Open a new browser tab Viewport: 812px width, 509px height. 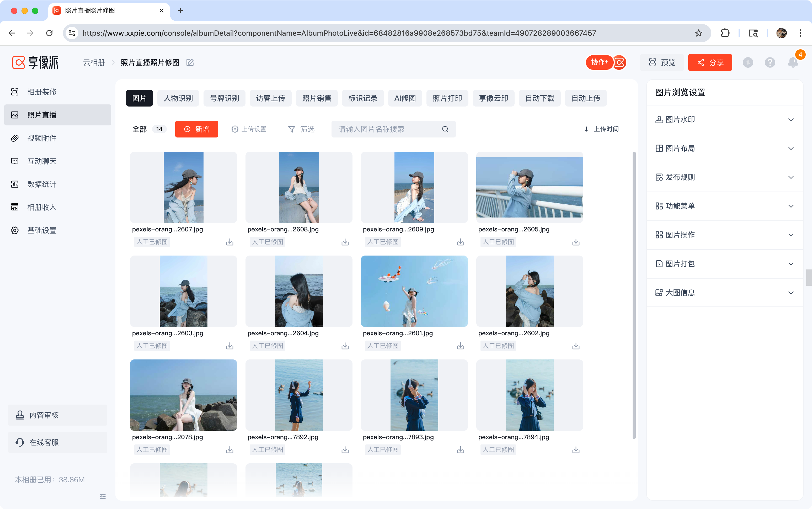click(x=180, y=10)
